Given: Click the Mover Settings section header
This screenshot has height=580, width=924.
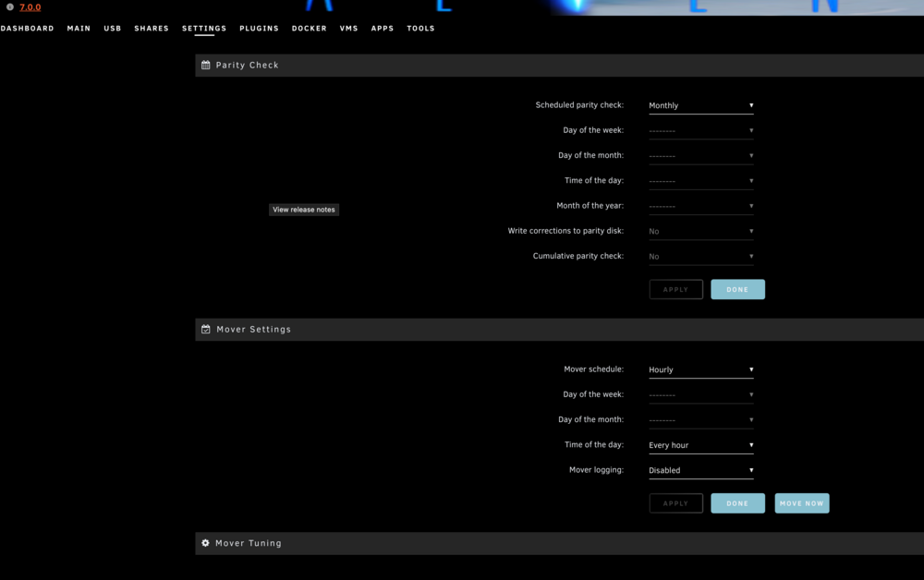Looking at the screenshot, I should pyautogui.click(x=559, y=329).
